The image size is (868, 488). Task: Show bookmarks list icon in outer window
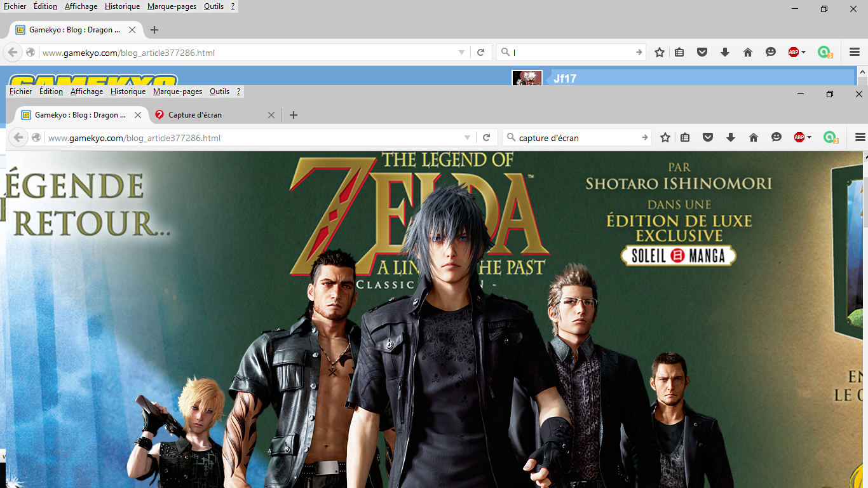(679, 53)
